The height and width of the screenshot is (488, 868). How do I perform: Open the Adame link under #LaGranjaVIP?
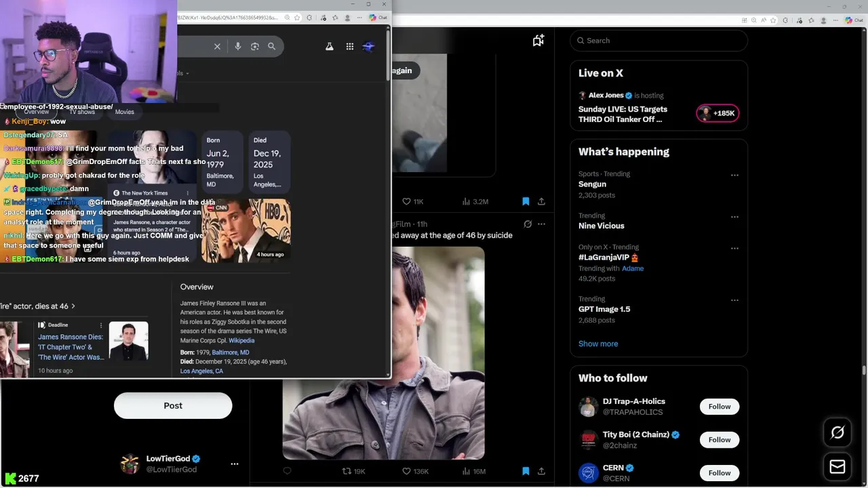coord(633,268)
